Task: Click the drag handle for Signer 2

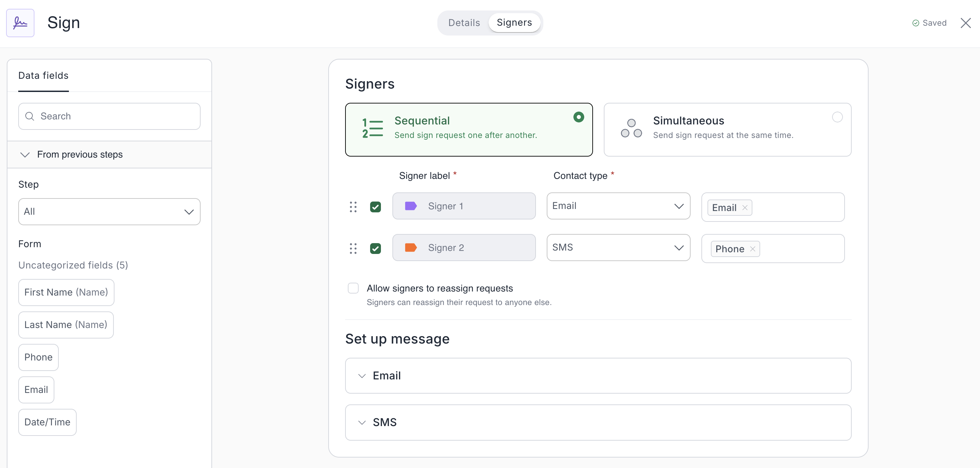Action: pyautogui.click(x=353, y=248)
